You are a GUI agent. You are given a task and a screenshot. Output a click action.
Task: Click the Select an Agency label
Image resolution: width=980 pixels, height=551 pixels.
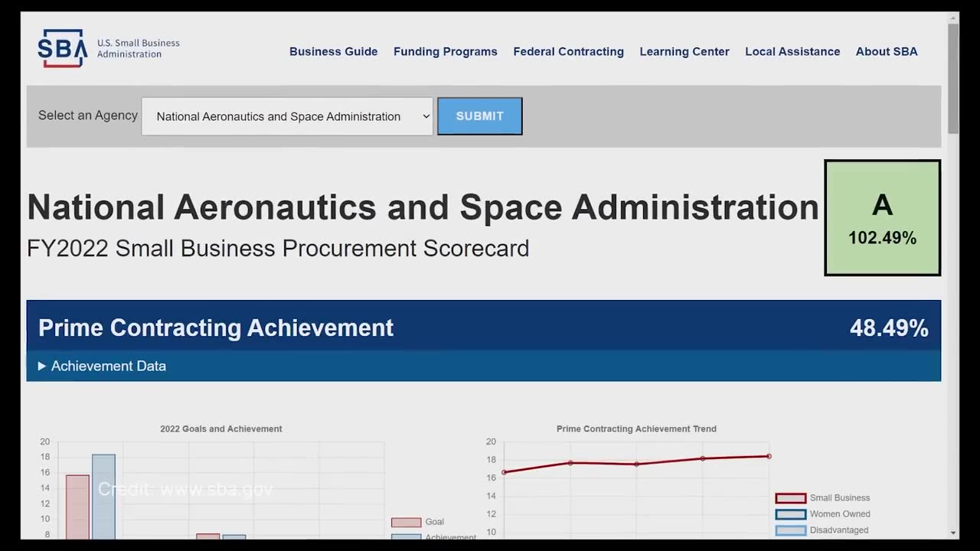click(x=88, y=116)
